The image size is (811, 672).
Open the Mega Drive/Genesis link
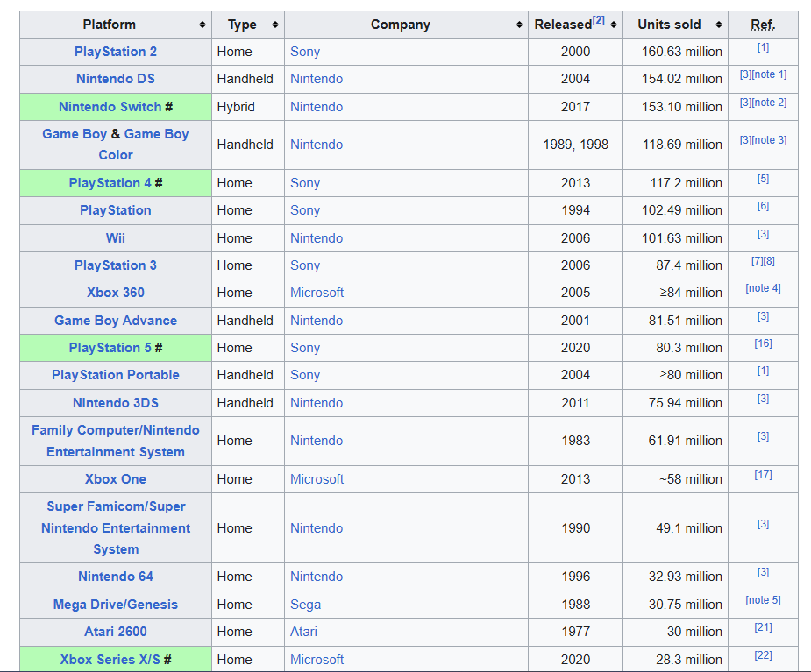coord(116,605)
